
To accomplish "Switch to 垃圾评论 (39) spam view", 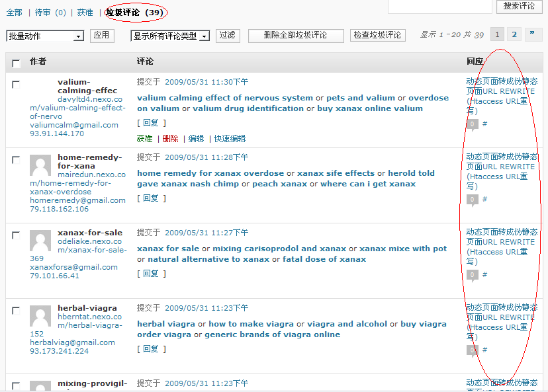I will 135,13.
